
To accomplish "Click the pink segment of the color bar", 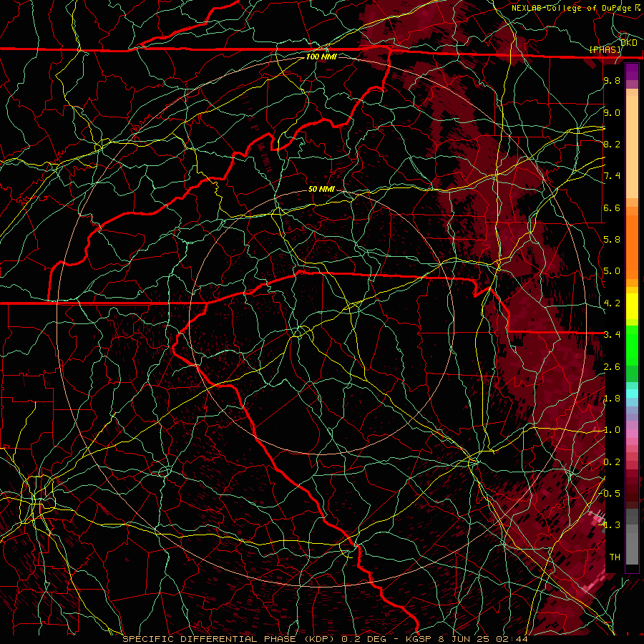I will (632, 434).
